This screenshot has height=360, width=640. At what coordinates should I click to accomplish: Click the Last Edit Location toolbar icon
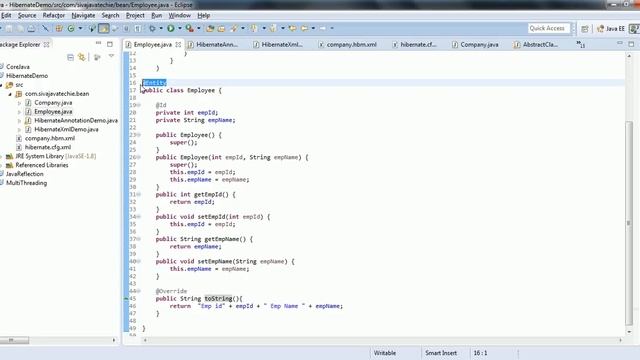click(292, 28)
